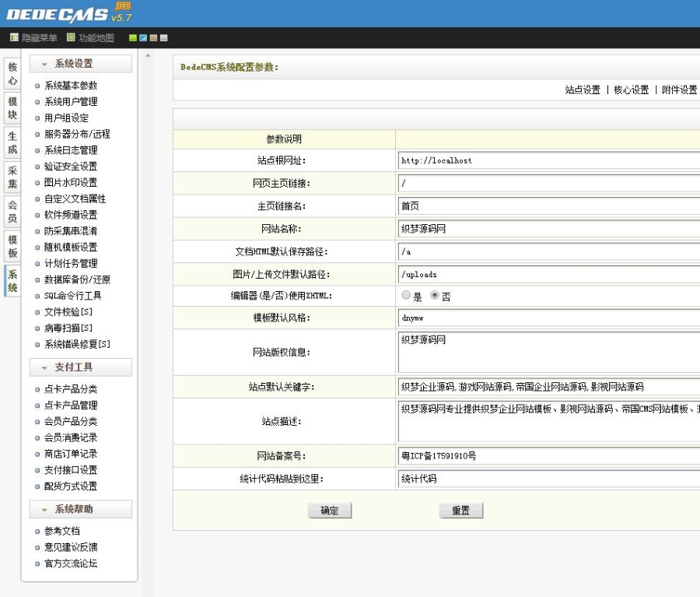Screen dimensions: 700x597
Task: Select the tan skin color square
Action: [153, 38]
